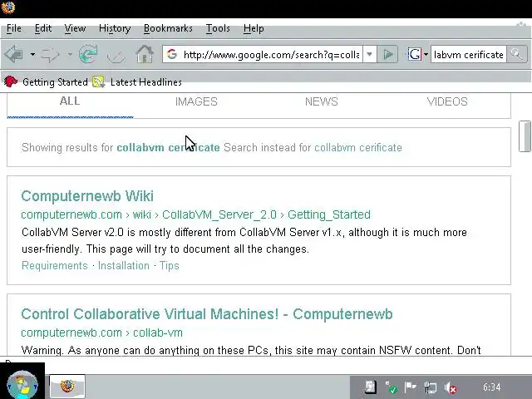Open the View menu
This screenshot has width=532, height=399.
coord(75,28)
